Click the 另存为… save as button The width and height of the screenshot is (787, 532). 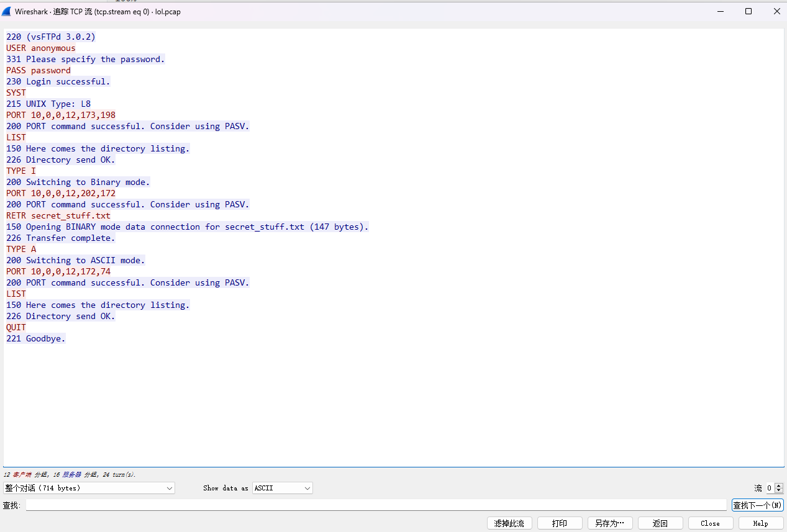[x=610, y=523]
